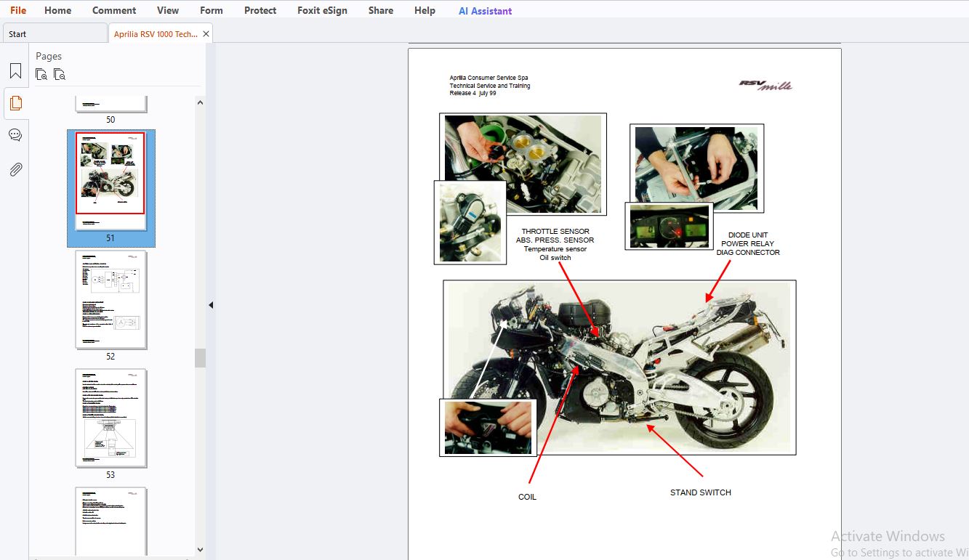Open the Share ribbon tab
The image size is (969, 560).
click(381, 10)
